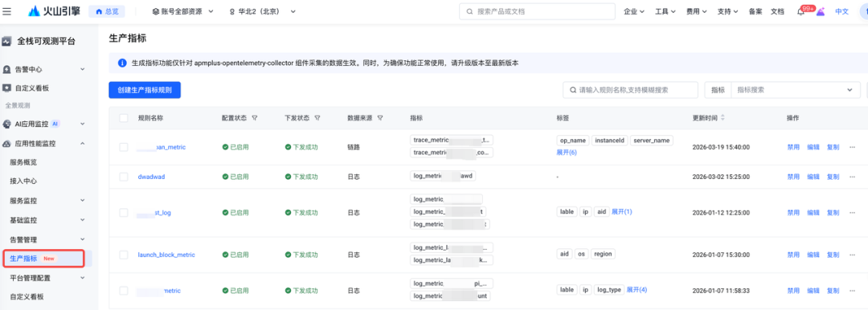The width and height of the screenshot is (868, 310).
Task: Check the checkbox of 2026-03-19 row
Action: (x=124, y=147)
